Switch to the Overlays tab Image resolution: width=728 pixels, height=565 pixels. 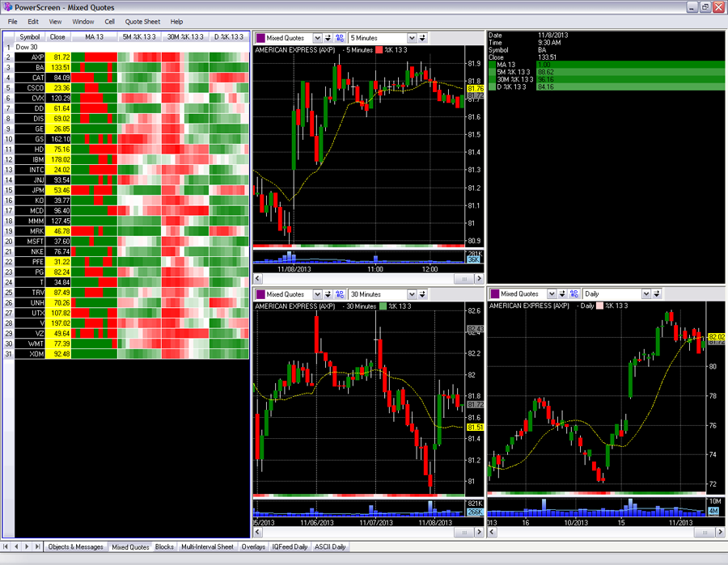coord(253,547)
